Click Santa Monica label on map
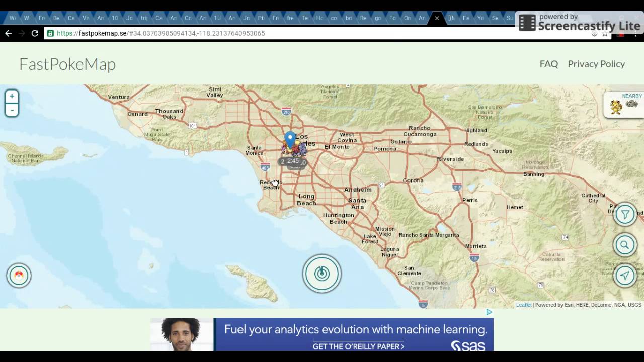644x362 pixels. pyautogui.click(x=254, y=150)
